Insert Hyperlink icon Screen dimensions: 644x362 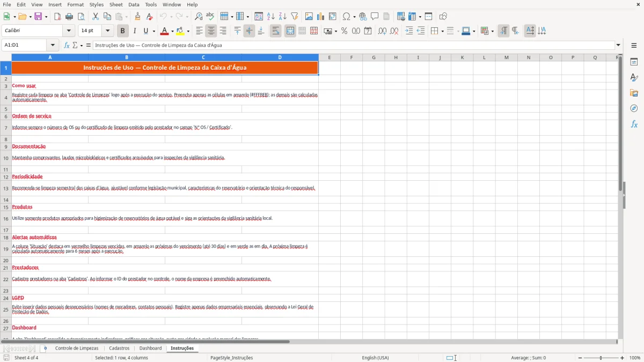pyautogui.click(x=363, y=17)
